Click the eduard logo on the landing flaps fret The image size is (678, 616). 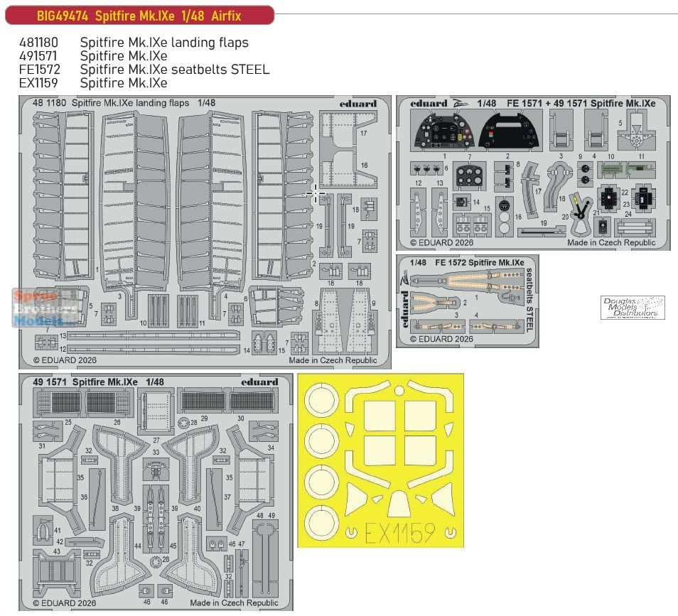coord(357,104)
